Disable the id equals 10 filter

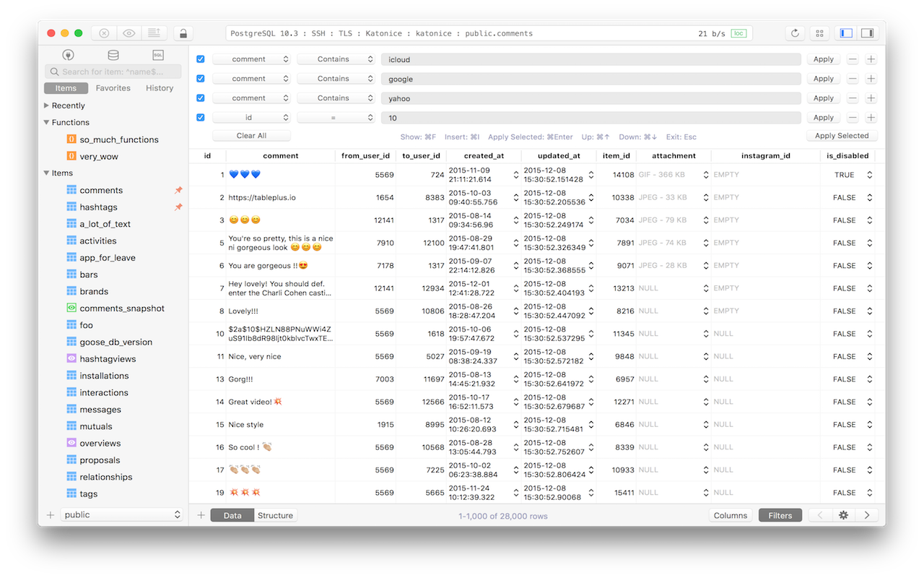click(200, 117)
